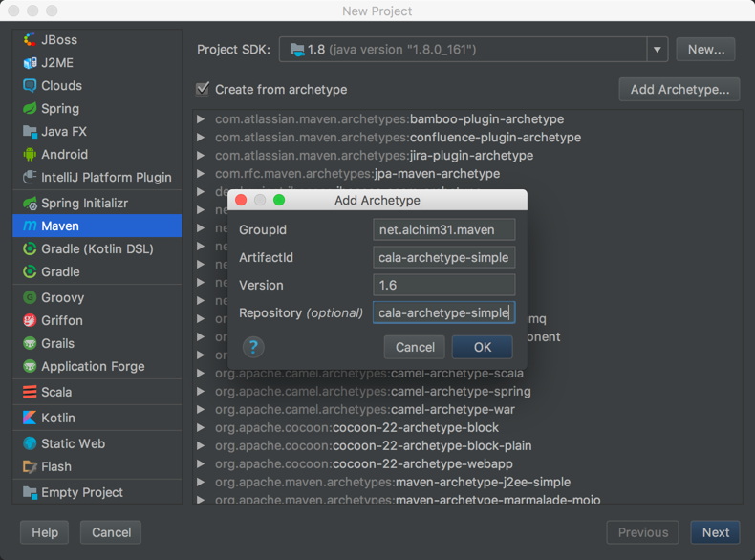Click the Gradle icon in sidebar

coord(30,271)
